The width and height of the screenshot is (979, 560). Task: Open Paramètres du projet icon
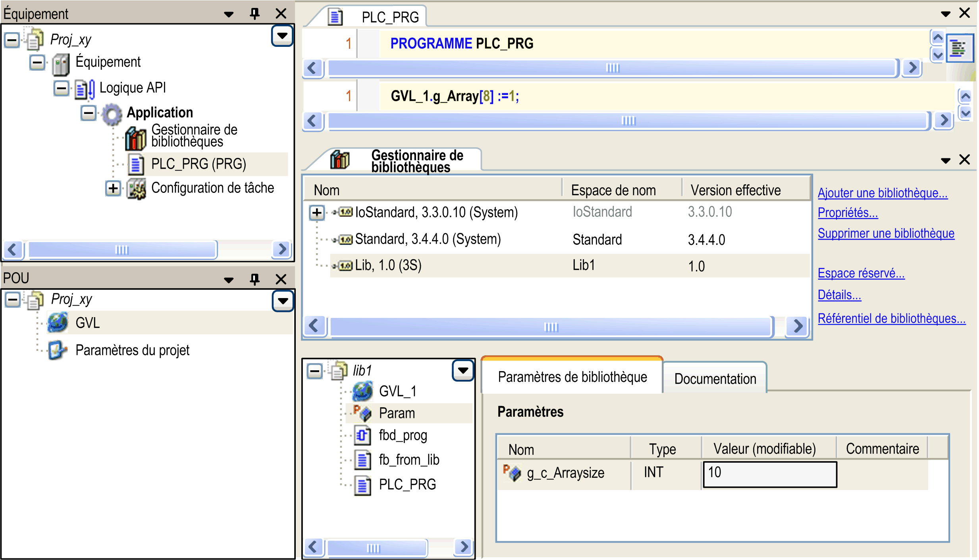click(58, 350)
